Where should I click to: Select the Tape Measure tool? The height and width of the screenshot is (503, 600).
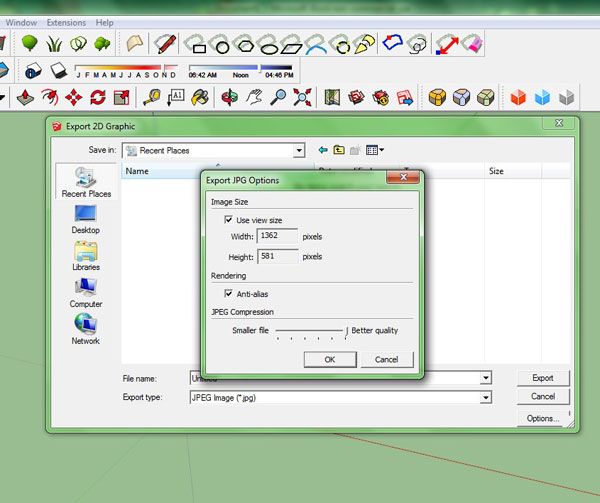pos(151,97)
